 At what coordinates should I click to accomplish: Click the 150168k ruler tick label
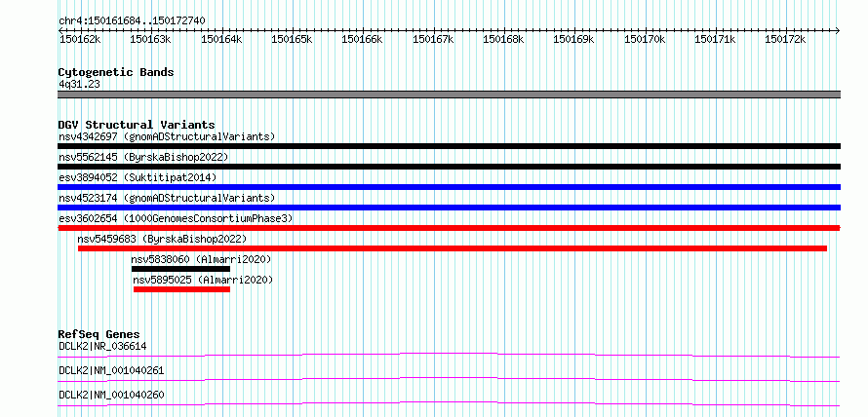pos(504,40)
